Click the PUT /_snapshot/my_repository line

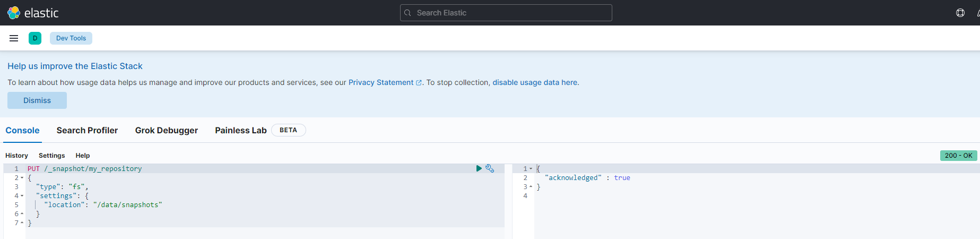pos(85,169)
